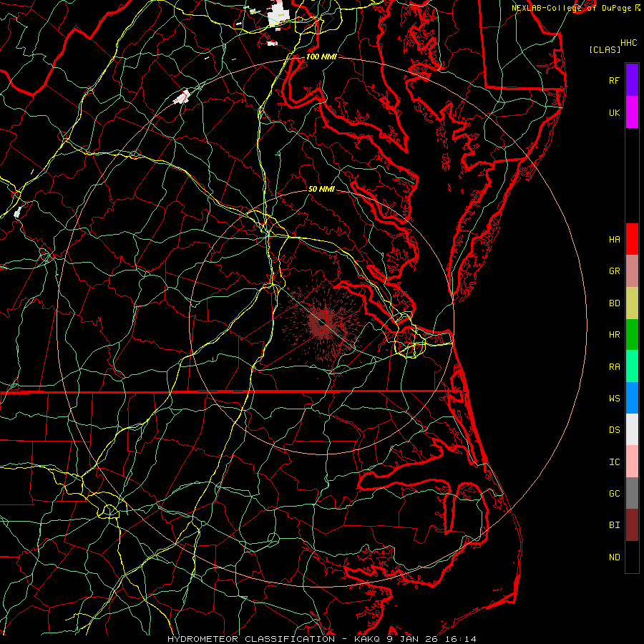Click the 9 JAN 26 date text
The width and height of the screenshot is (644, 644).
coord(411,639)
